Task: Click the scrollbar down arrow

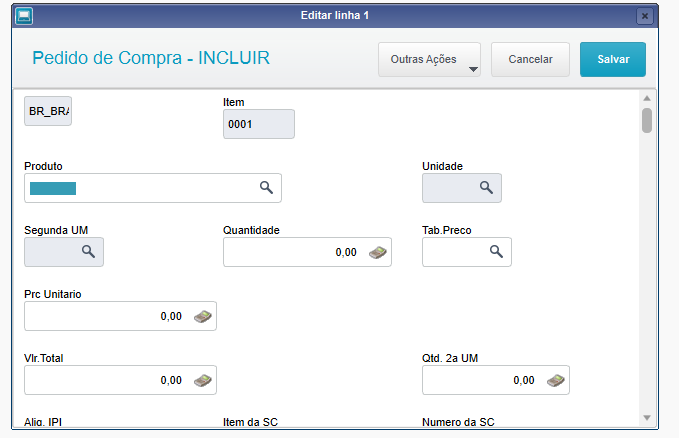Action: click(647, 418)
